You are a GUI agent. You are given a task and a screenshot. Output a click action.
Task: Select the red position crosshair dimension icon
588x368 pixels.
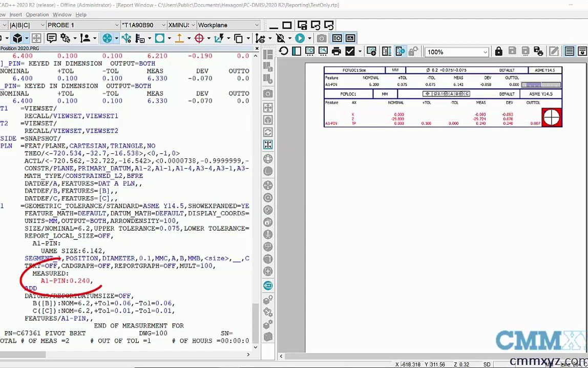click(x=199, y=38)
